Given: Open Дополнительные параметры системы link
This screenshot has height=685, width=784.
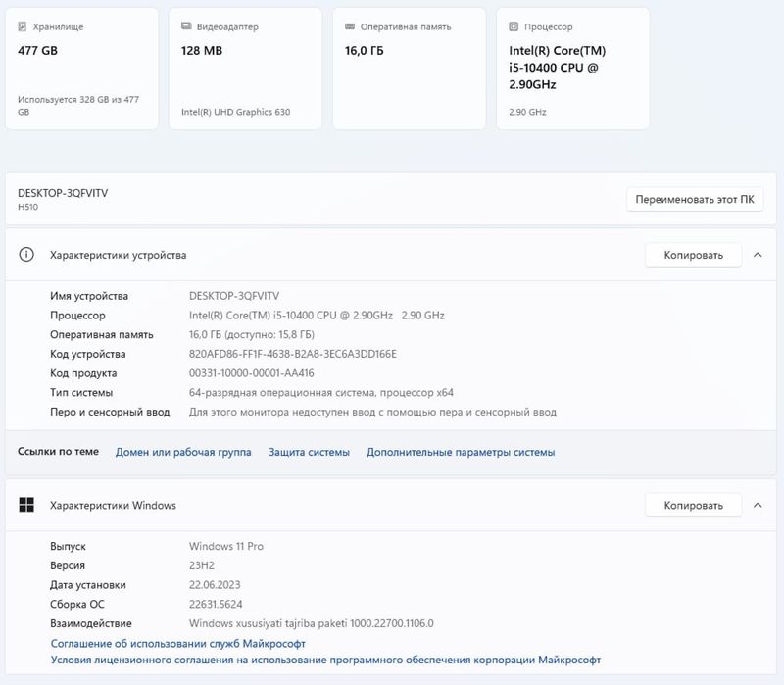Looking at the screenshot, I should click(461, 452).
